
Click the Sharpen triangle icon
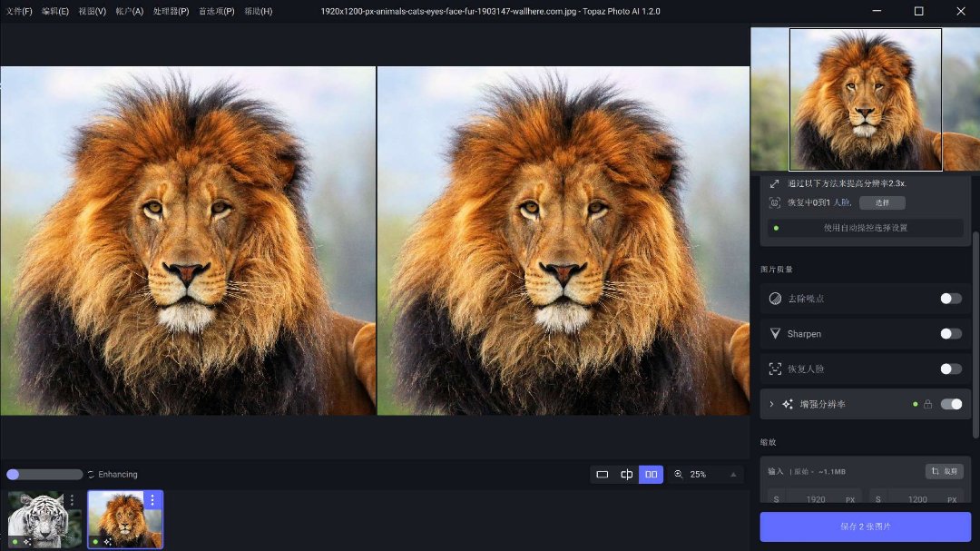(775, 334)
